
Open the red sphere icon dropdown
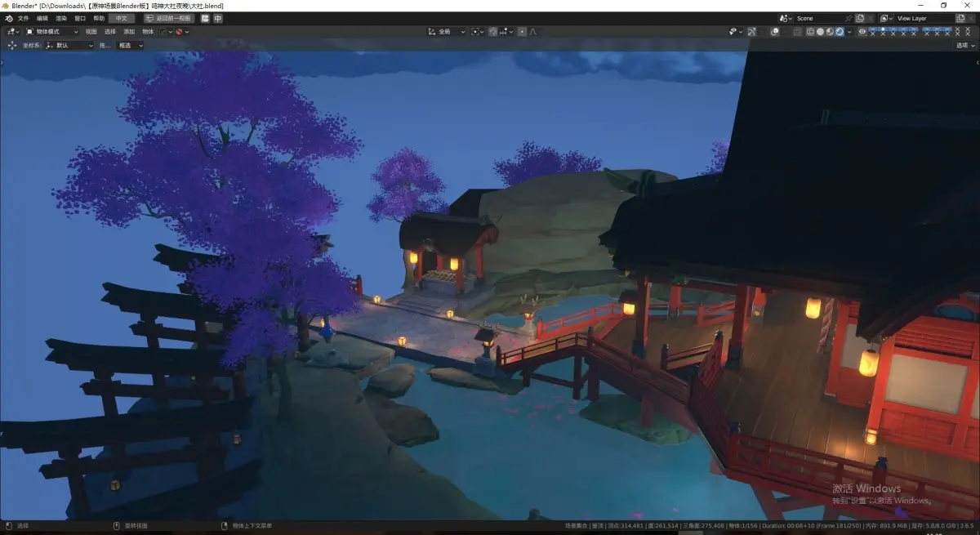pos(182,32)
